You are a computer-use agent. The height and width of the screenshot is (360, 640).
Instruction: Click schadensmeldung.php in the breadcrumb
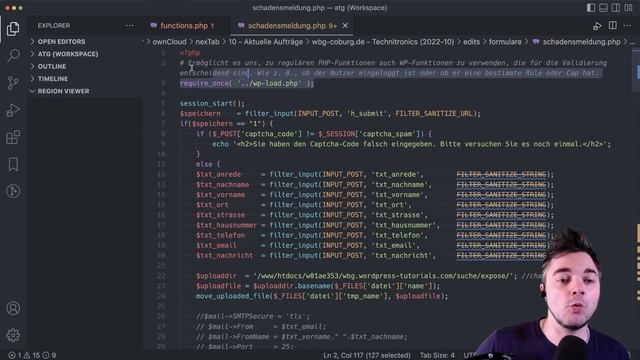point(581,42)
